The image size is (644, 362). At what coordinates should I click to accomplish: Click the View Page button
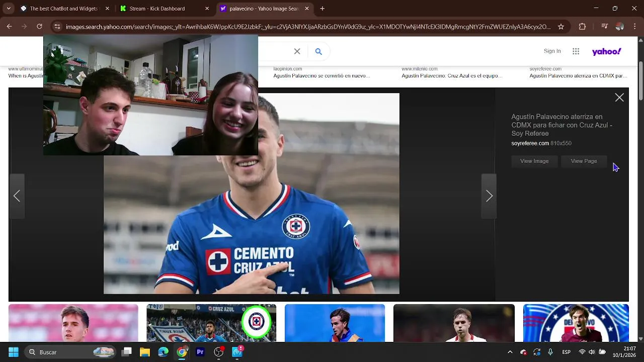584,161
